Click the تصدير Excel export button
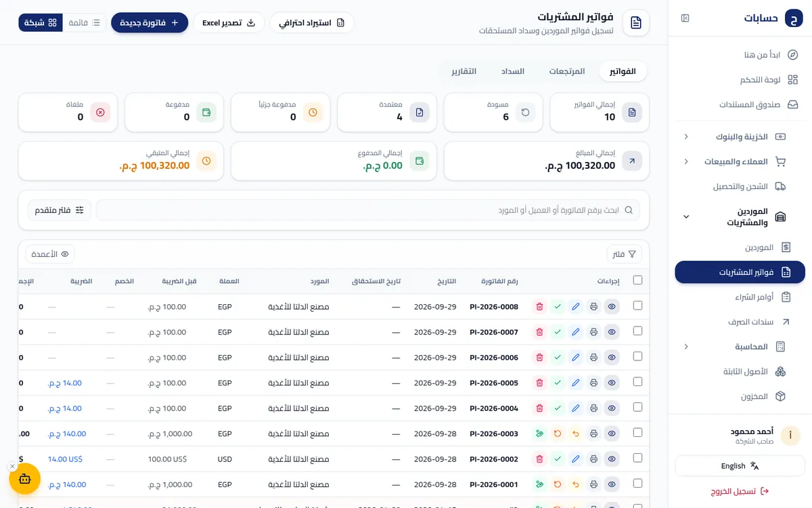 click(229, 22)
